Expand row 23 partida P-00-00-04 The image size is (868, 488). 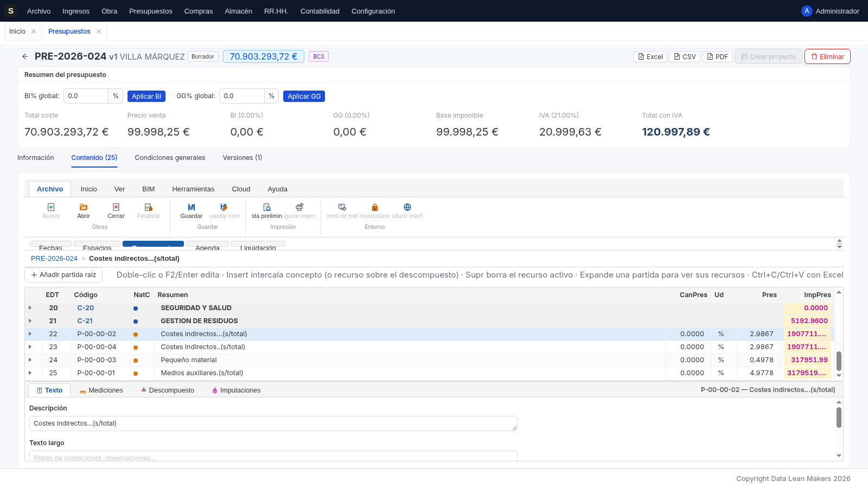point(30,347)
